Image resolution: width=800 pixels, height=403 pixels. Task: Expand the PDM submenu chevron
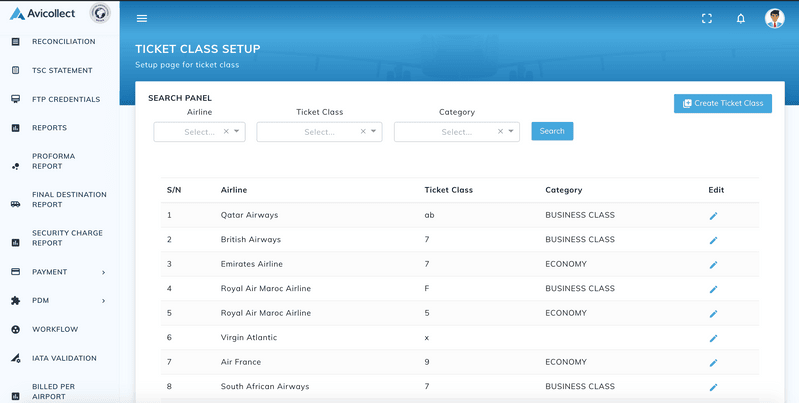(104, 301)
